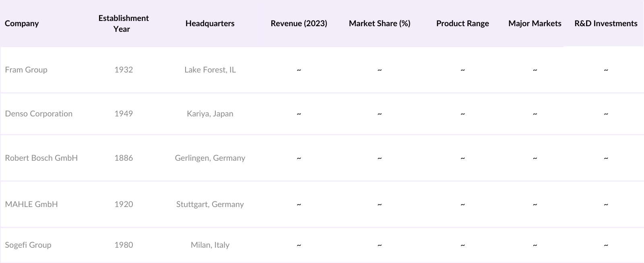
Task: Select the Fram Group company cell
Action: point(26,70)
